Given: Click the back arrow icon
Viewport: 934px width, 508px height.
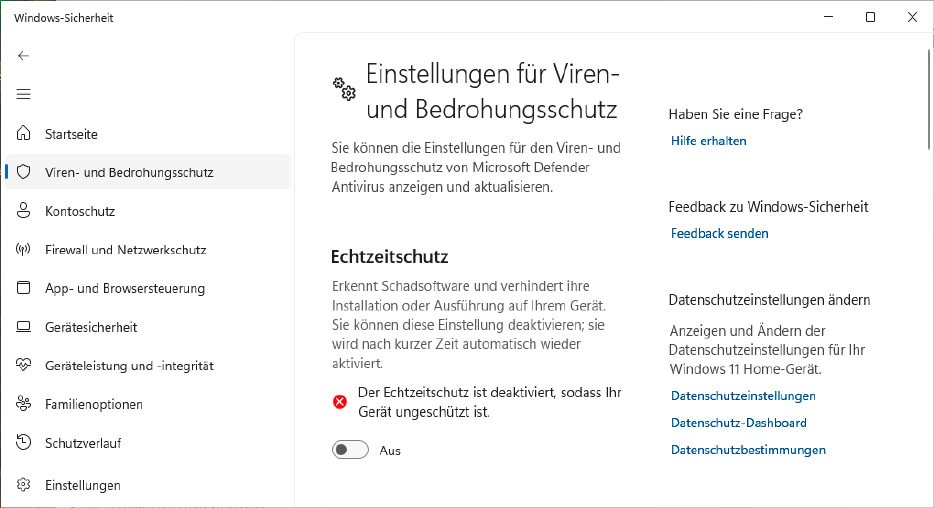Looking at the screenshot, I should [x=24, y=56].
